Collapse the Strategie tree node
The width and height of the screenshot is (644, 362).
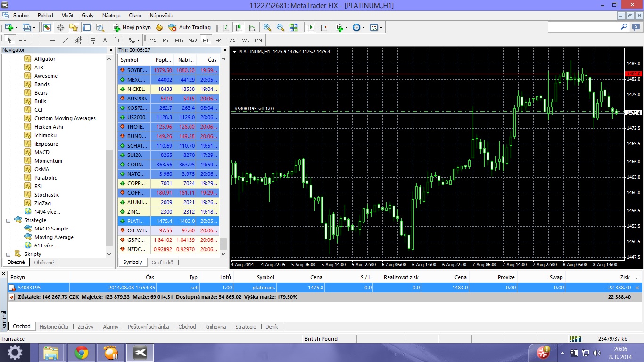tap(8, 220)
